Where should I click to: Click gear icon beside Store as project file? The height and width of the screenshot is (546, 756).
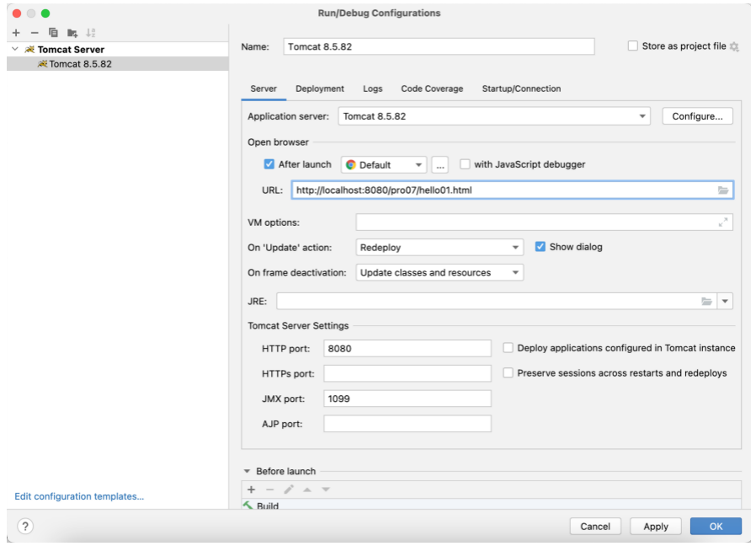click(734, 46)
